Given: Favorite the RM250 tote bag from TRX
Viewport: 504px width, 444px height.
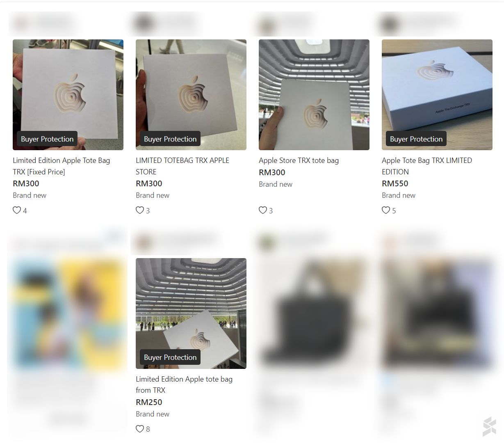Looking at the screenshot, I should [x=140, y=429].
